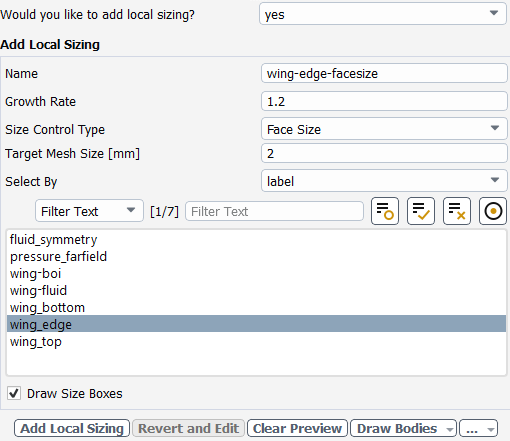This screenshot has height=441, width=510.
Task: Click the Filter Text search box
Action: [274, 211]
